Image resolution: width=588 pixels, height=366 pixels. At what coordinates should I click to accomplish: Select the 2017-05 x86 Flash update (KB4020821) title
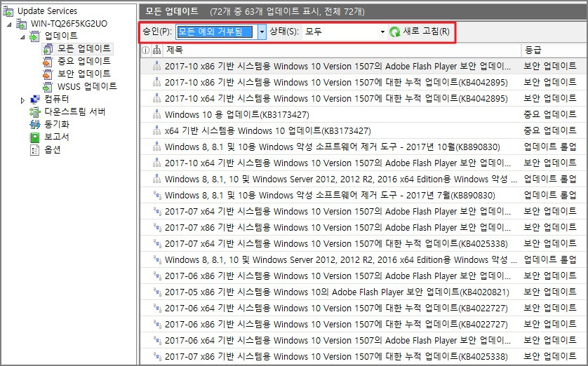tap(337, 292)
